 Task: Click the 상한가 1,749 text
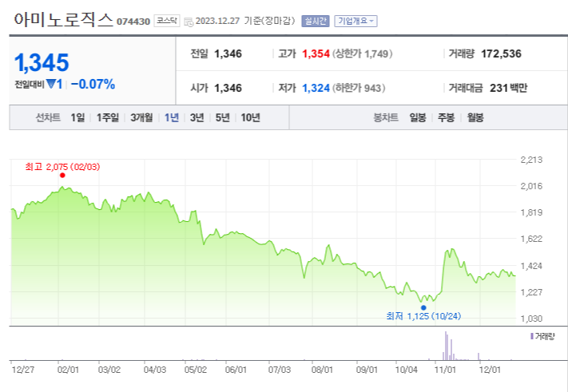[362, 54]
